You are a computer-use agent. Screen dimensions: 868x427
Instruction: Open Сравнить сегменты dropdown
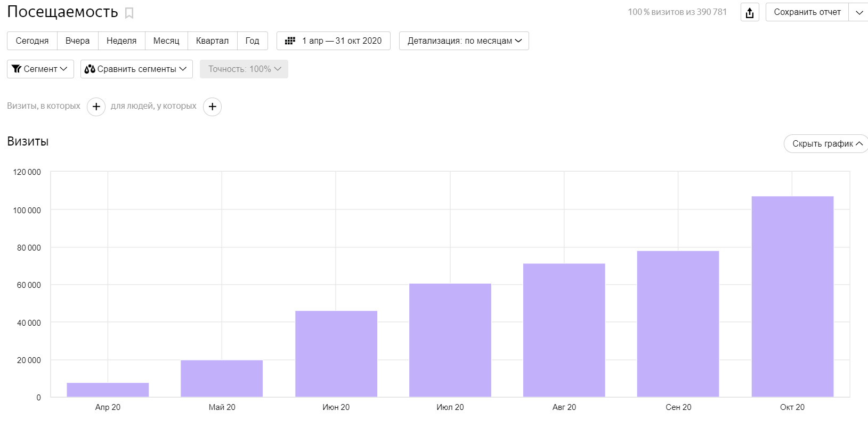pos(136,69)
